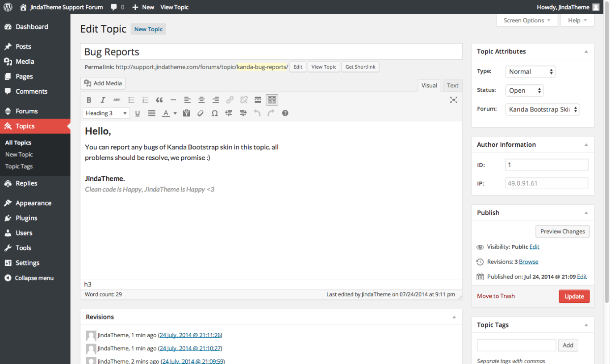Toggle paste as text
Viewport: 610px width, 364px height.
point(187,113)
